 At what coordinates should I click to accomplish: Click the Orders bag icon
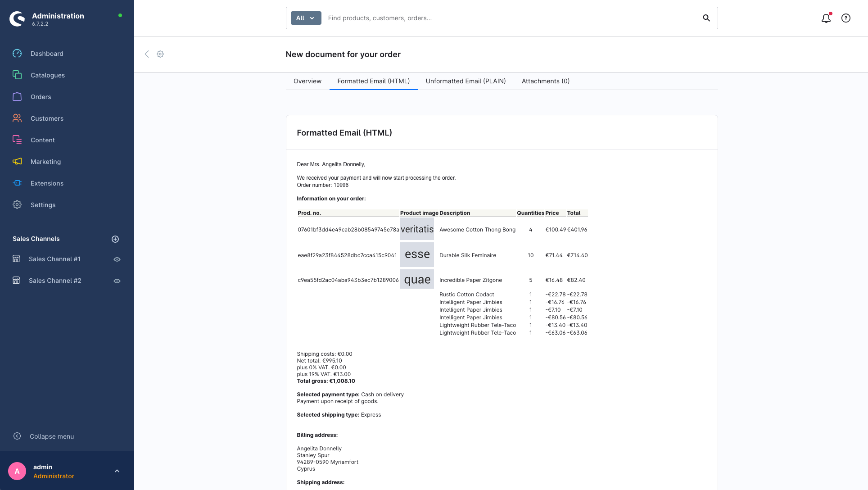pyautogui.click(x=17, y=97)
